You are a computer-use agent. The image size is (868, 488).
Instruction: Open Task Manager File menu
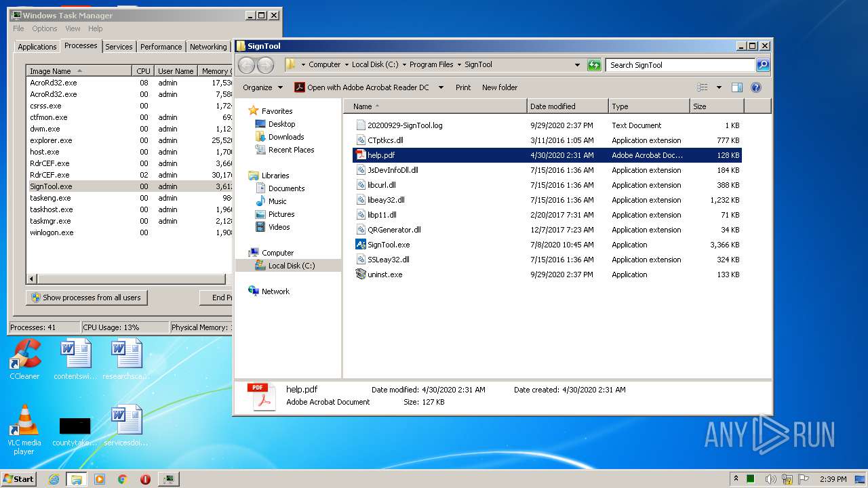[x=18, y=28]
